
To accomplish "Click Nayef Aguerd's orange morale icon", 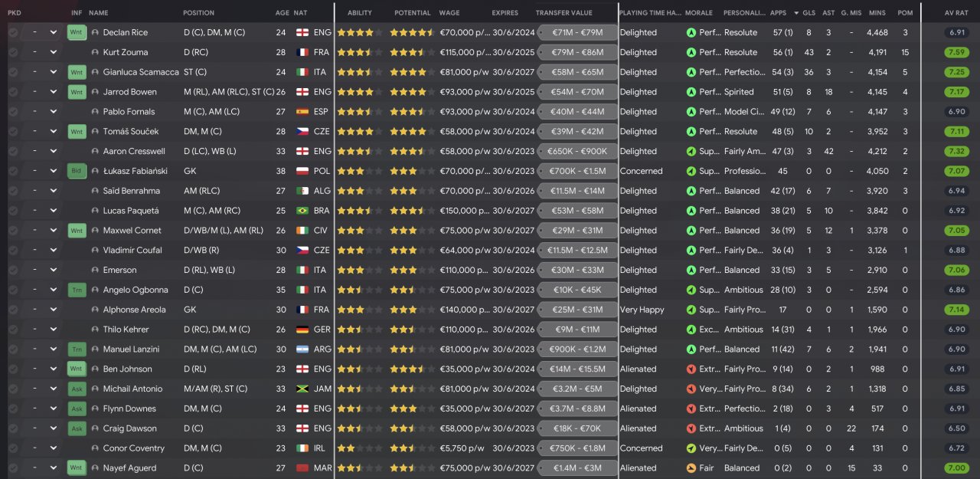I will [691, 468].
